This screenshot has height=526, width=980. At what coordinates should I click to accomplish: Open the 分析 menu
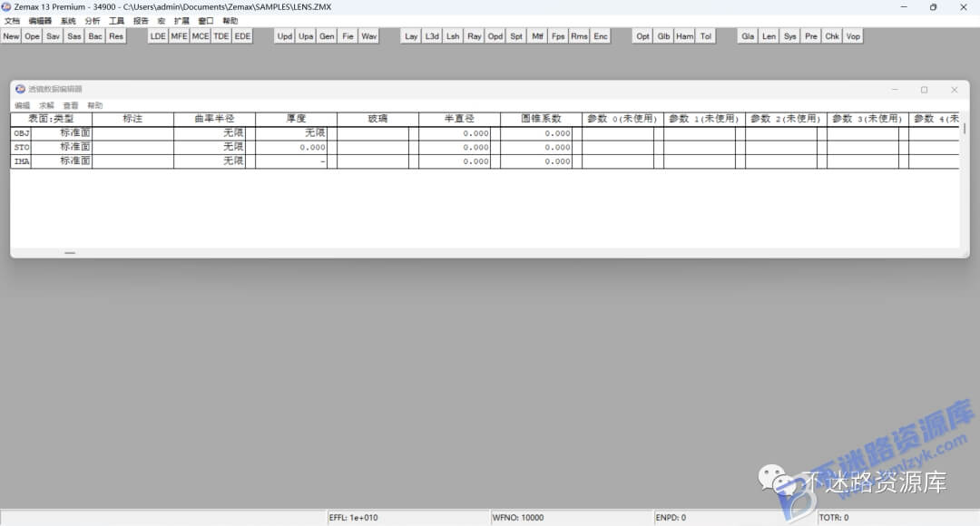(x=93, y=21)
